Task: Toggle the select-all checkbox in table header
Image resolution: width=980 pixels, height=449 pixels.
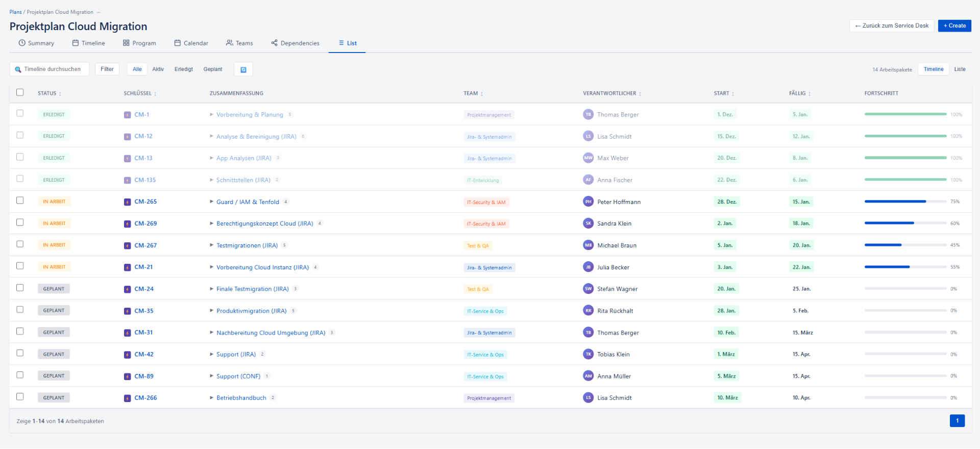Action: 20,92
